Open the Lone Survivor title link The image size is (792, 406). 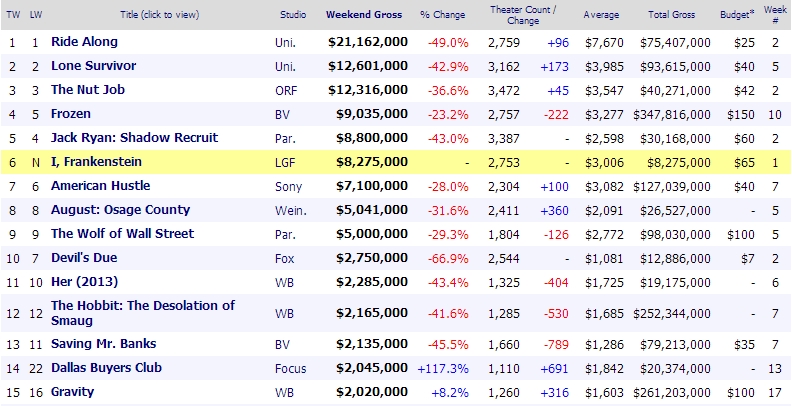93,66
